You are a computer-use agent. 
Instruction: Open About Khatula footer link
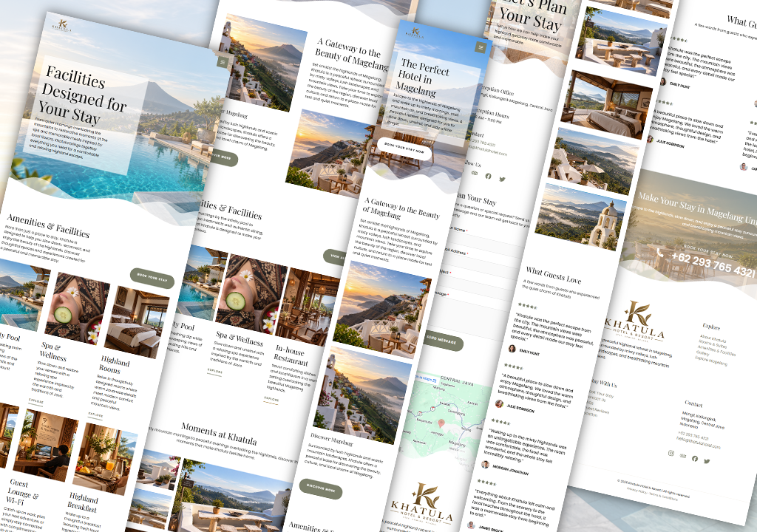pos(712,339)
